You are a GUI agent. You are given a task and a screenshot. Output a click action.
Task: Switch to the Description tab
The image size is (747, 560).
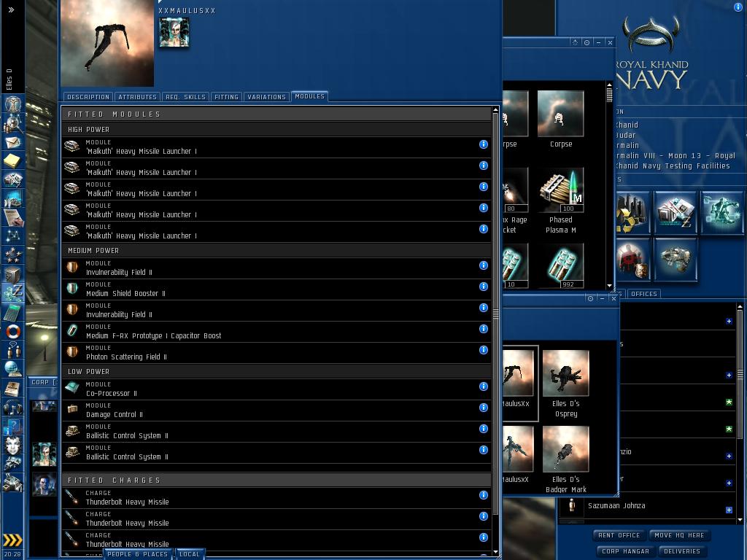[x=88, y=97]
